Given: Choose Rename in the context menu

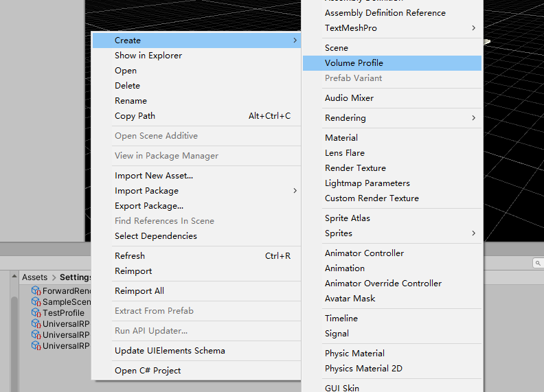Looking at the screenshot, I should tap(196, 101).
